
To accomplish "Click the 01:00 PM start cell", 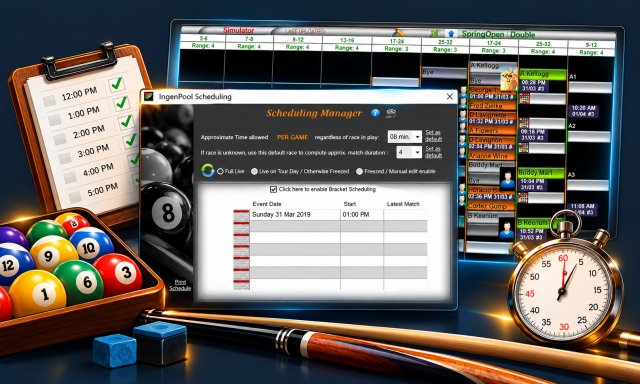I will click(x=361, y=215).
